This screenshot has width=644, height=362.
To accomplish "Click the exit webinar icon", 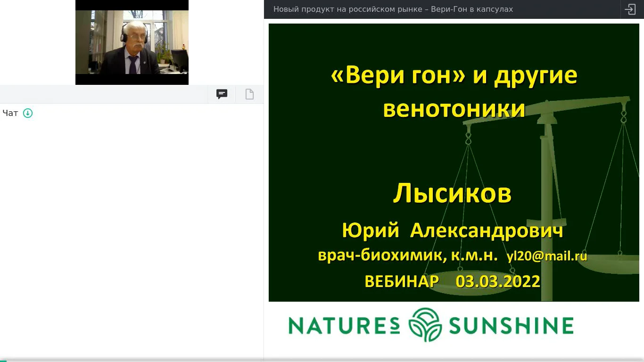I will 630,9.
